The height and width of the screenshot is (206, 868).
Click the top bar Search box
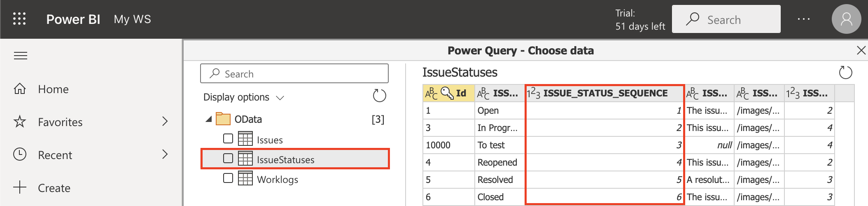tap(726, 19)
